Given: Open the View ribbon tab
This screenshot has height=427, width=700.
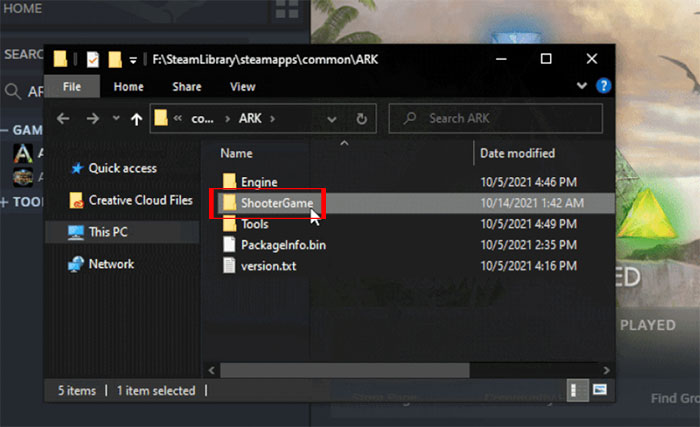Looking at the screenshot, I should 243,87.
